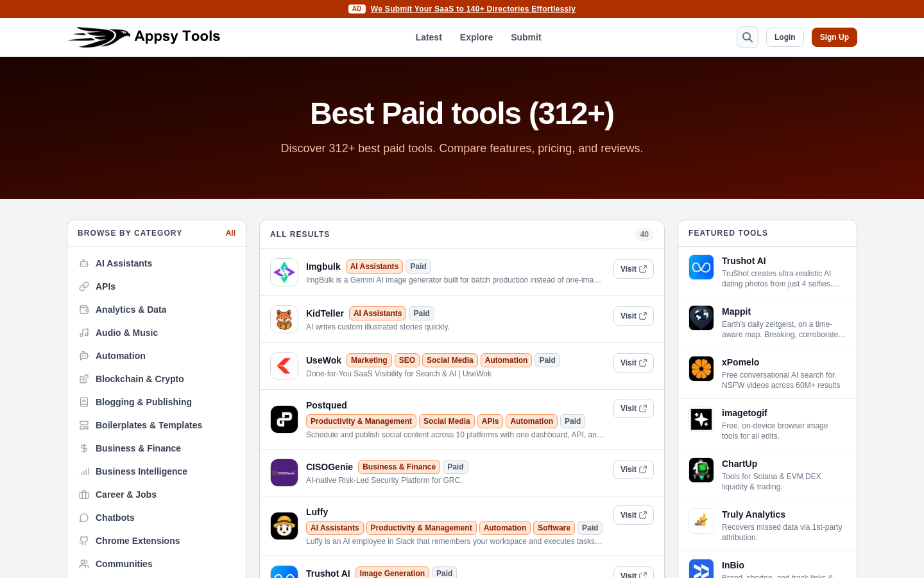Visit the Luffy tool
The width and height of the screenshot is (924, 578).
click(x=633, y=515)
